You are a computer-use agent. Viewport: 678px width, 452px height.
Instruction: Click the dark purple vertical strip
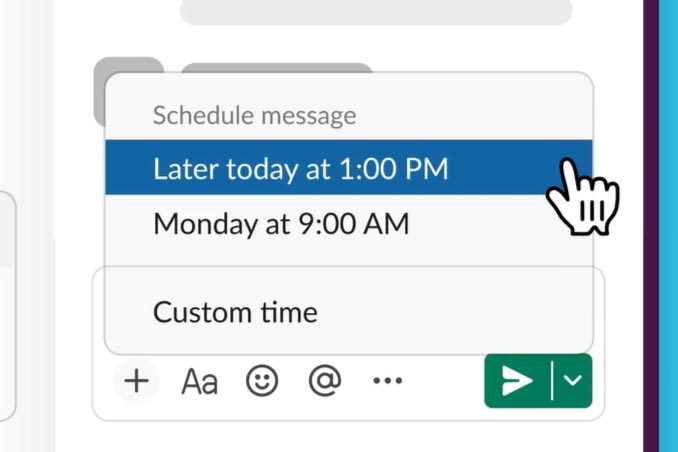click(651, 226)
